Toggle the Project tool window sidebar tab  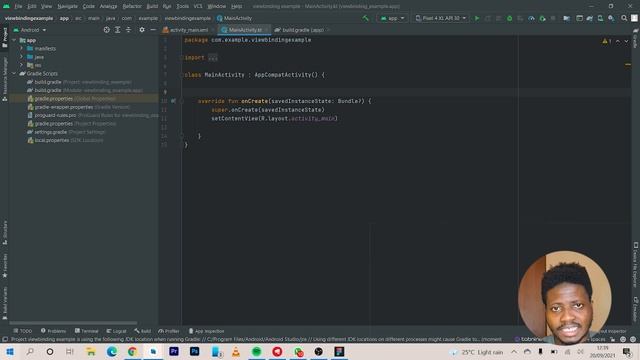[x=4, y=38]
